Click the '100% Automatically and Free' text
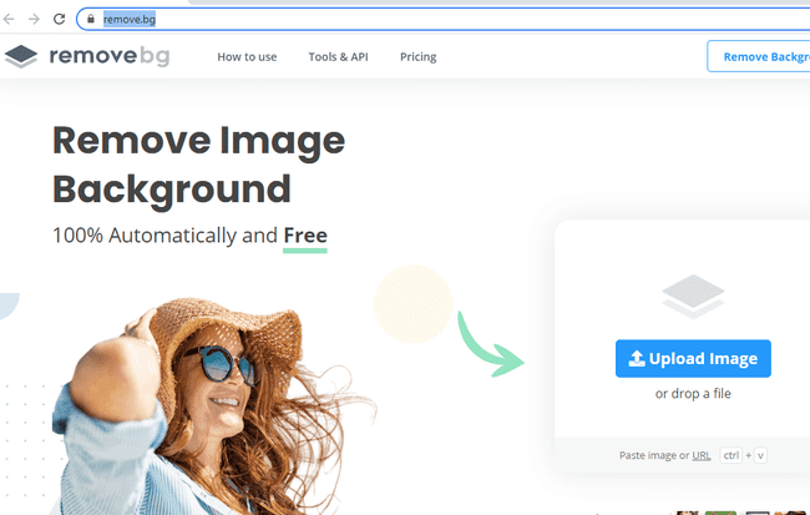Screen dimensions: 810x515 click(190, 236)
